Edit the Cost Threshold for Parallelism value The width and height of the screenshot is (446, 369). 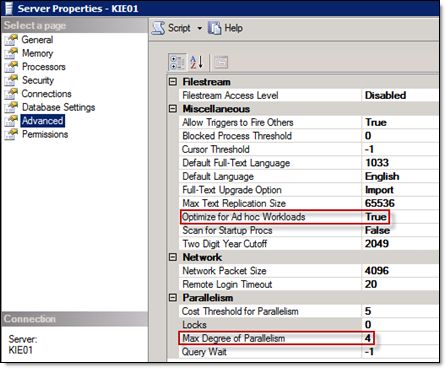(x=400, y=311)
